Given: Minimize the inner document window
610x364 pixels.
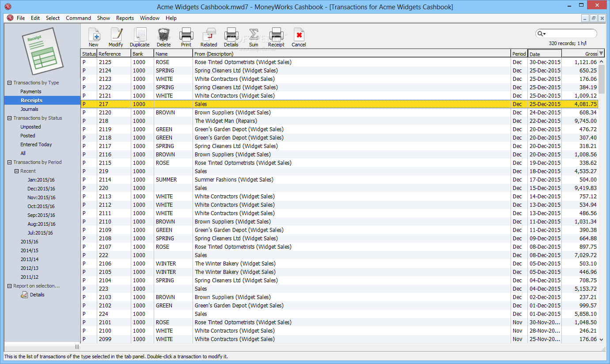Looking at the screenshot, I should pyautogui.click(x=585, y=18).
